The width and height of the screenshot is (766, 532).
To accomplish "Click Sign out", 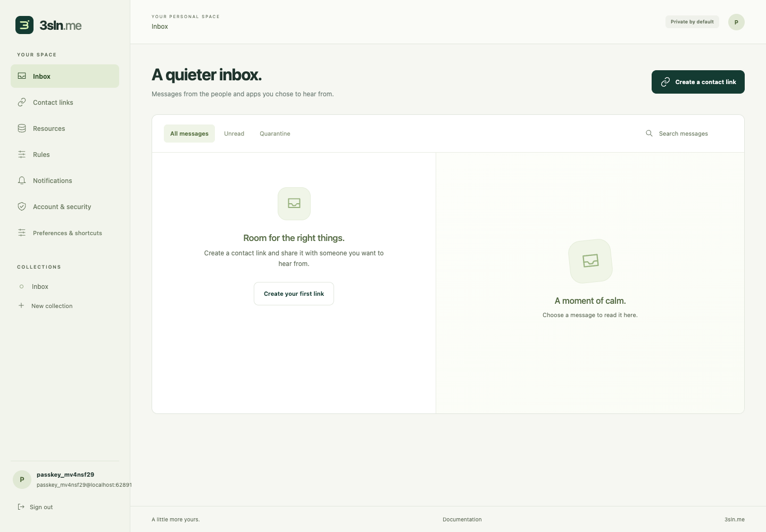I will point(41,507).
